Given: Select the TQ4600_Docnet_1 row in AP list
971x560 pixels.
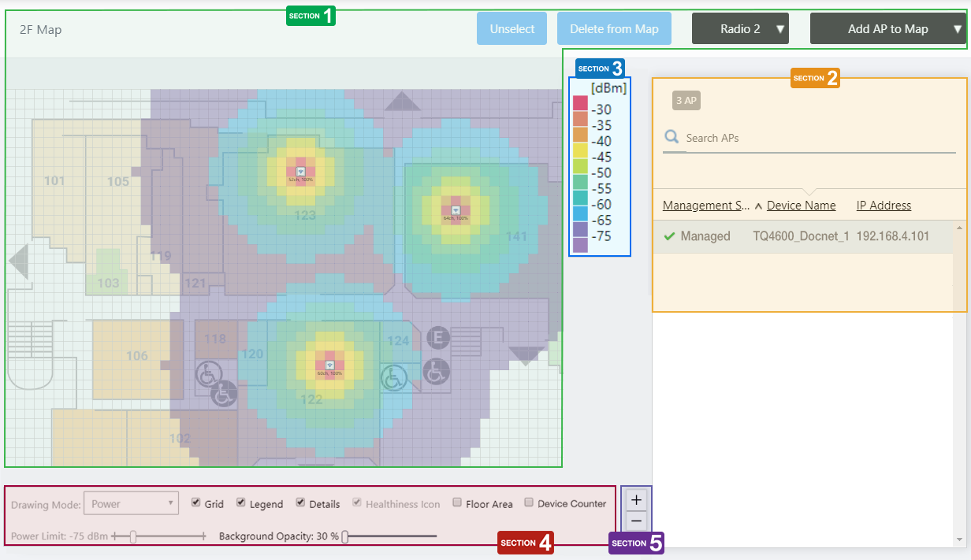Looking at the screenshot, I should (802, 236).
